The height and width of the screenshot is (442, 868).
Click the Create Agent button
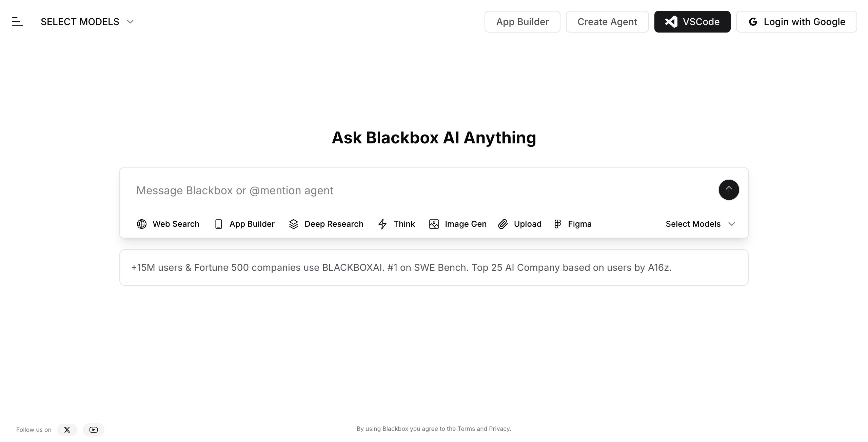coord(607,22)
